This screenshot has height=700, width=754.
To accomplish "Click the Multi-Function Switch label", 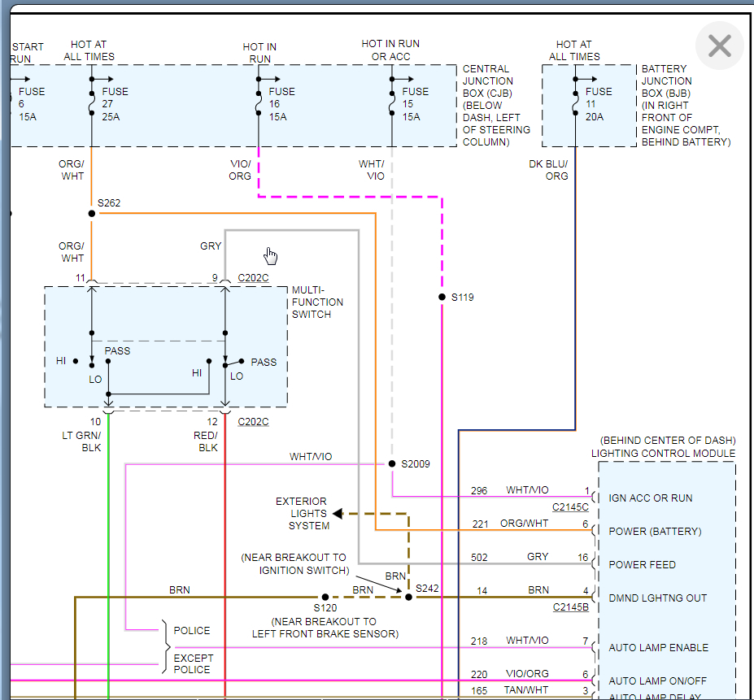I will [317, 302].
